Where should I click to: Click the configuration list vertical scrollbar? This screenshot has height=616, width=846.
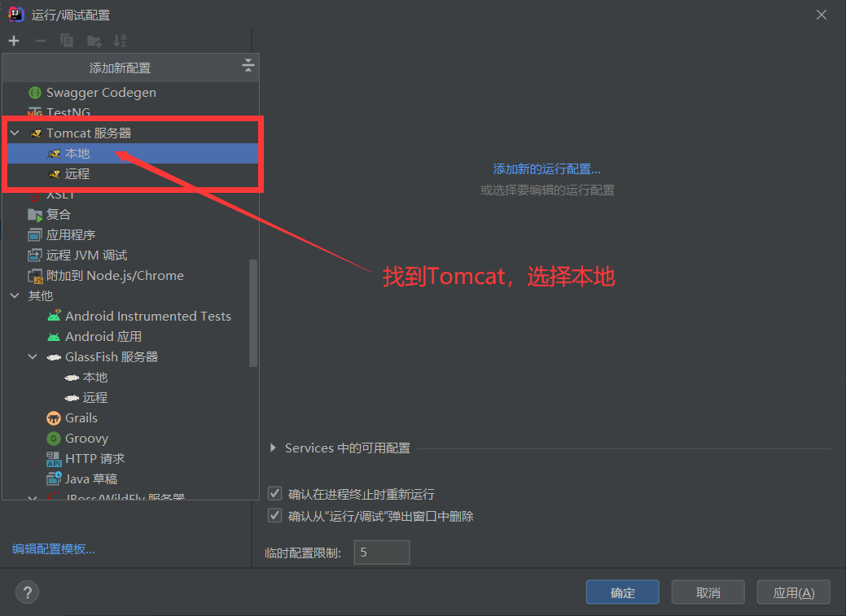(x=253, y=313)
